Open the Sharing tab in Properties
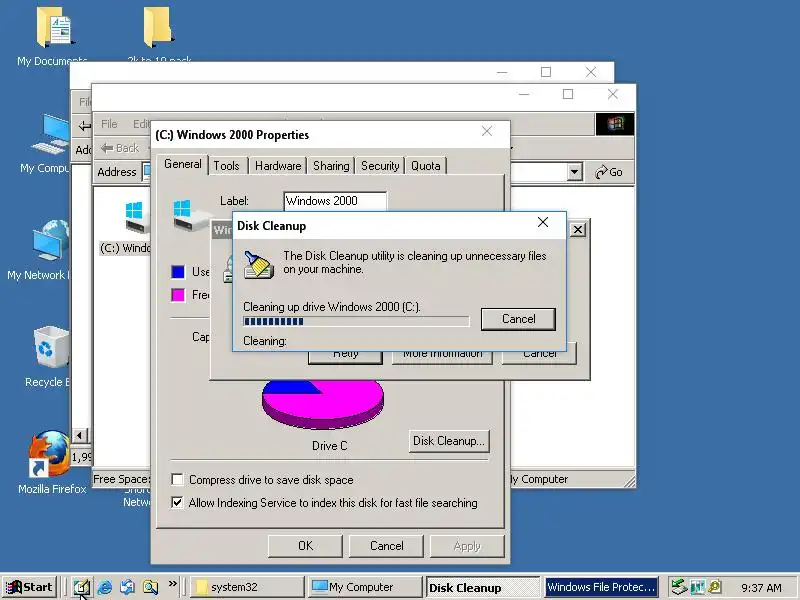The width and height of the screenshot is (800, 600). [331, 166]
